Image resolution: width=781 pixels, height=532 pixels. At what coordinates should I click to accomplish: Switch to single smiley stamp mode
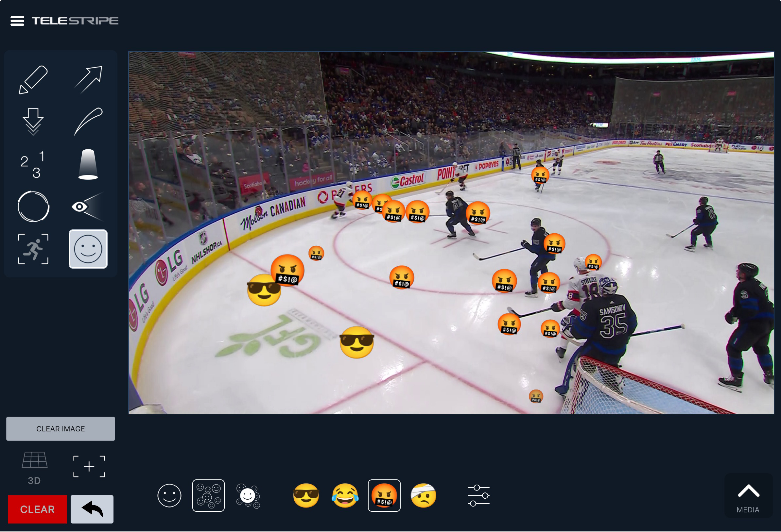point(169,496)
